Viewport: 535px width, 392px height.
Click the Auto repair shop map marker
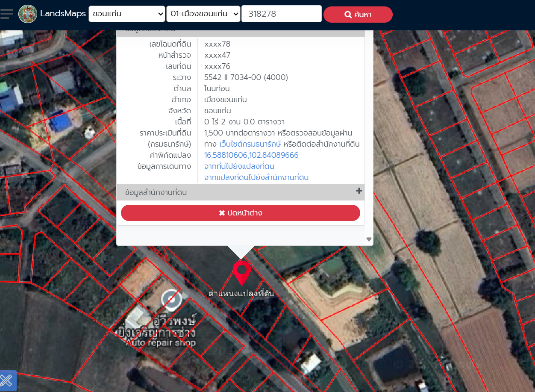pos(171,298)
